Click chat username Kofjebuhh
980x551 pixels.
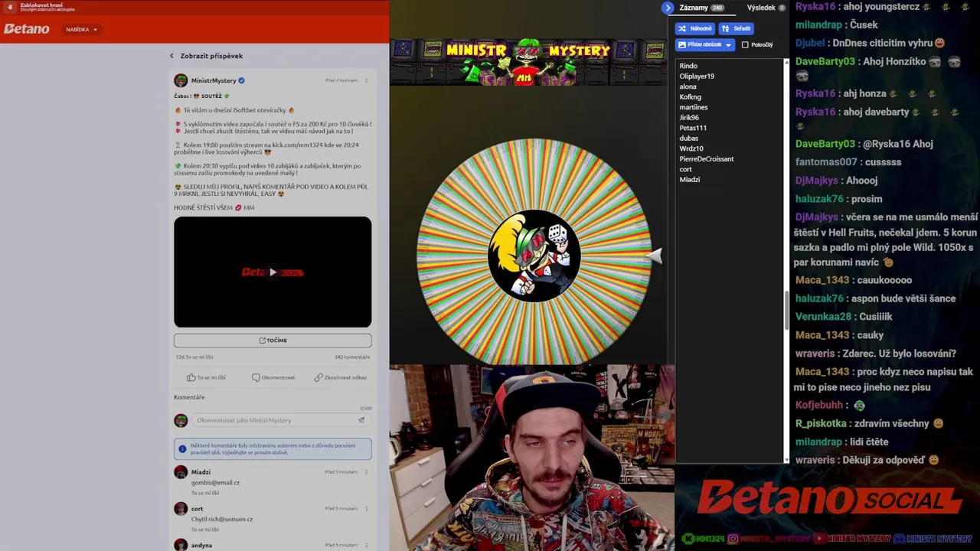coord(819,405)
